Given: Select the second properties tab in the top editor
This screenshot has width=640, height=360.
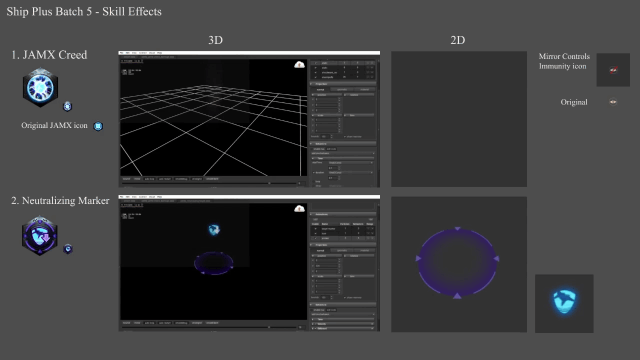Looking at the screenshot, I should (x=342, y=89).
